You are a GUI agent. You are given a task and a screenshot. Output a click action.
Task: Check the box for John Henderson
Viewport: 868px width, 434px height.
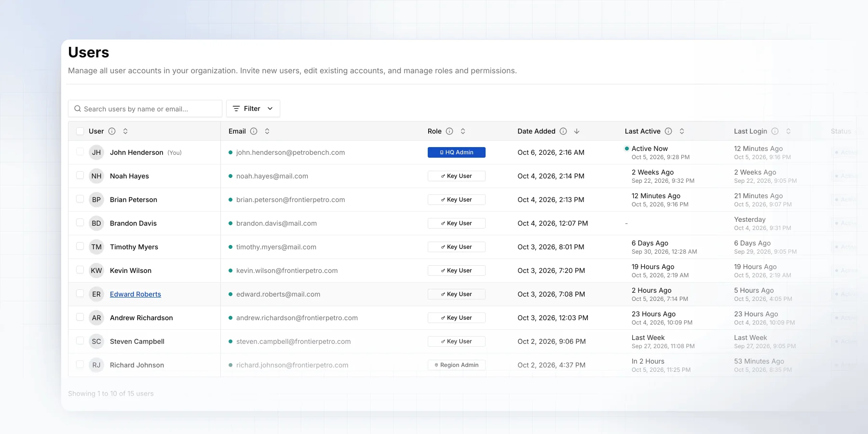tap(80, 152)
